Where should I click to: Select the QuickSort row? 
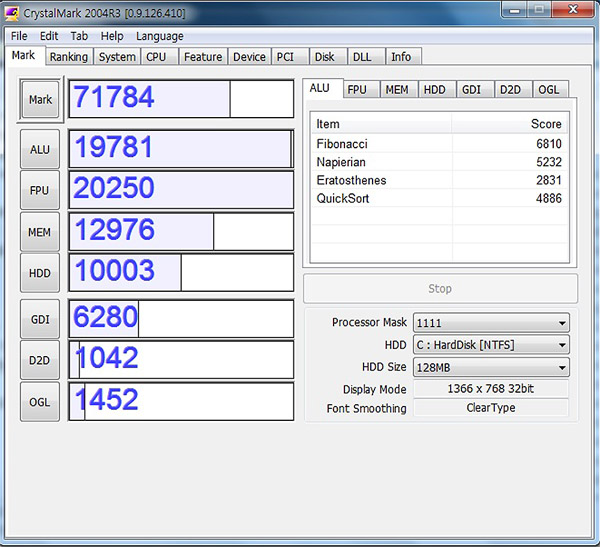(439, 198)
